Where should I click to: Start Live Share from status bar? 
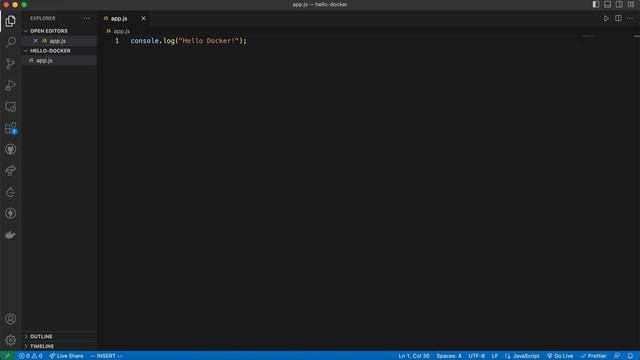[x=66, y=356]
